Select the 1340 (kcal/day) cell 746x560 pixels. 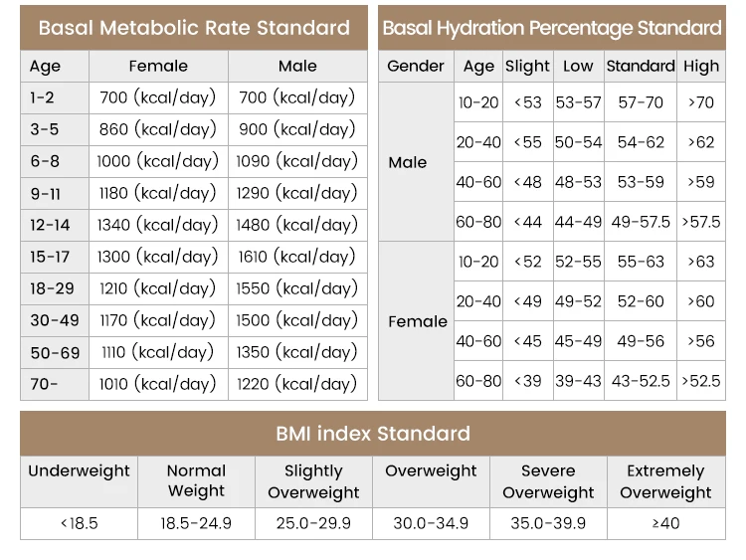tap(158, 225)
